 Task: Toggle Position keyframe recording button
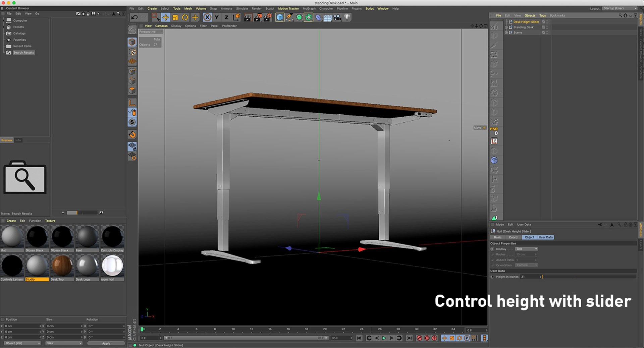click(x=444, y=338)
